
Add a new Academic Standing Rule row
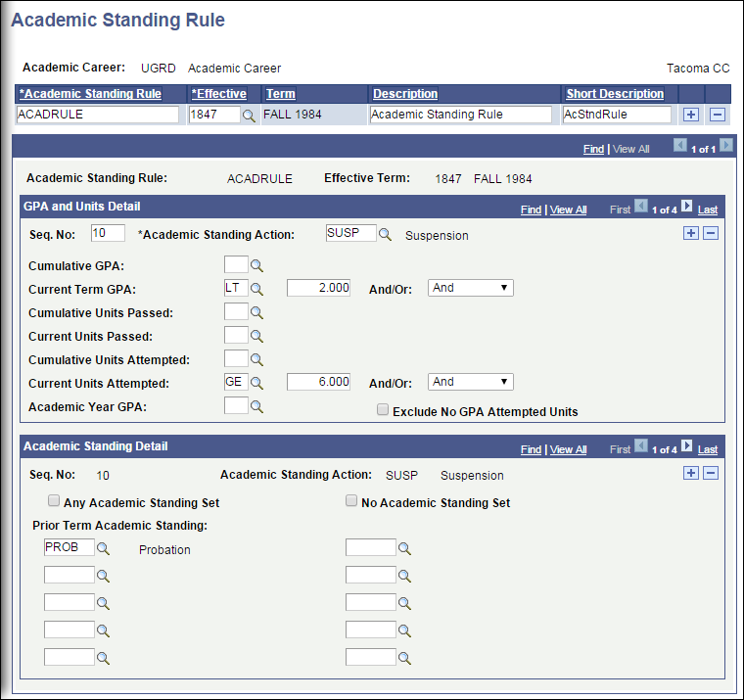pyautogui.click(x=691, y=115)
